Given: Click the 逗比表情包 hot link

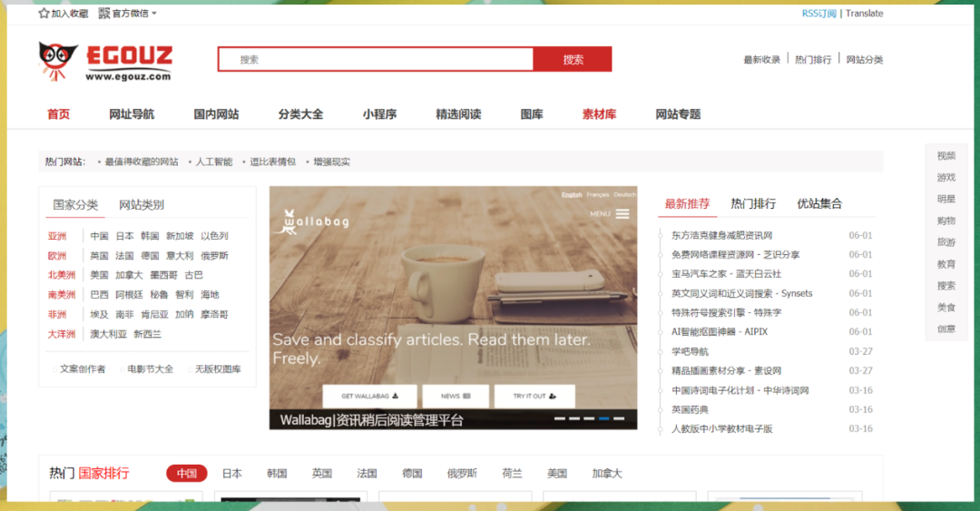Looking at the screenshot, I should 272,162.
